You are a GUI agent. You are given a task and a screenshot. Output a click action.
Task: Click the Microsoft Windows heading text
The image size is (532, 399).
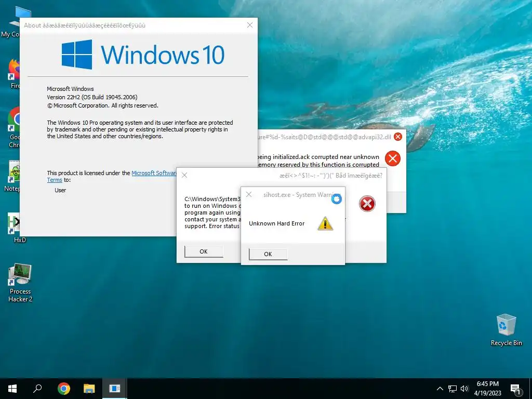click(70, 89)
